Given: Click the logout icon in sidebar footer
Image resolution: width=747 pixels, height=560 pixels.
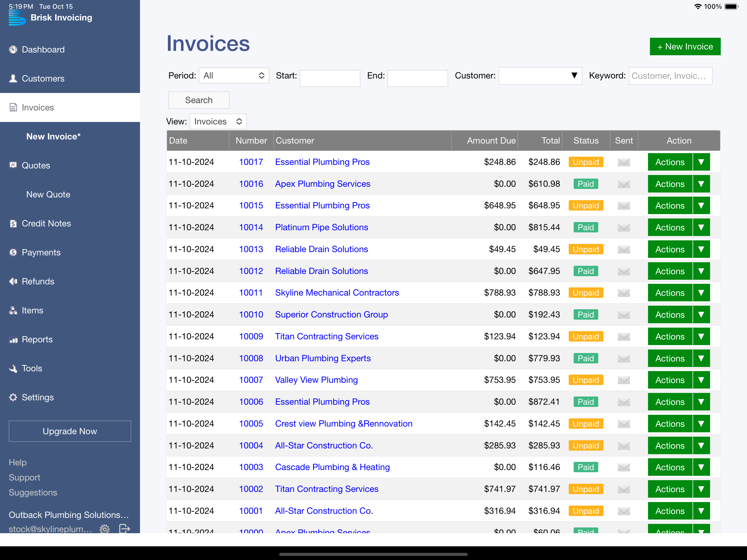Looking at the screenshot, I should [x=125, y=529].
